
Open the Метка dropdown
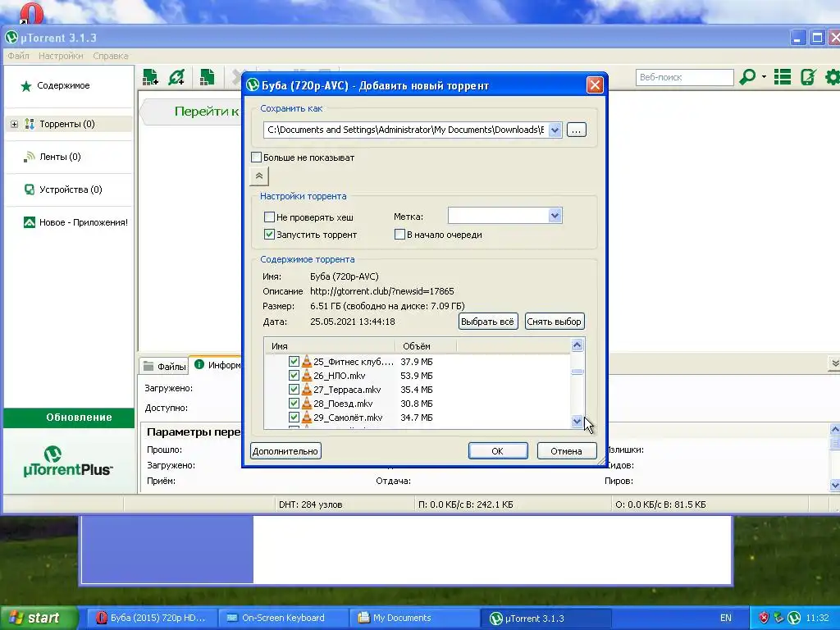(555, 216)
